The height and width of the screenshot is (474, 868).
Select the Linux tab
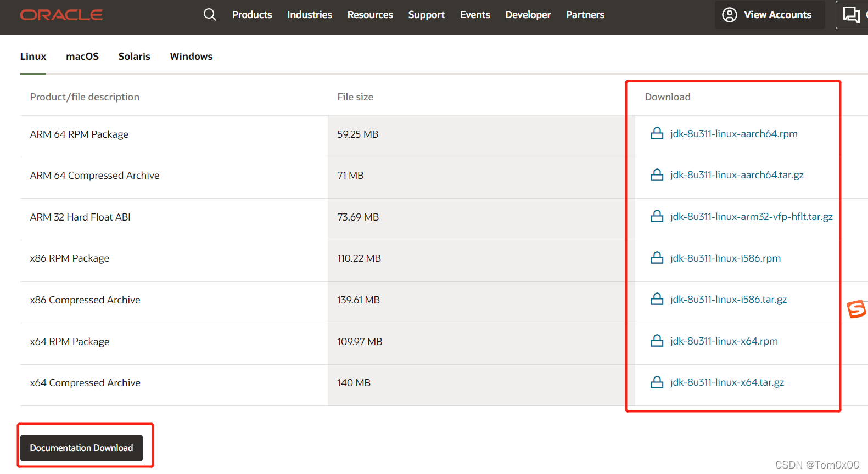[33, 57]
